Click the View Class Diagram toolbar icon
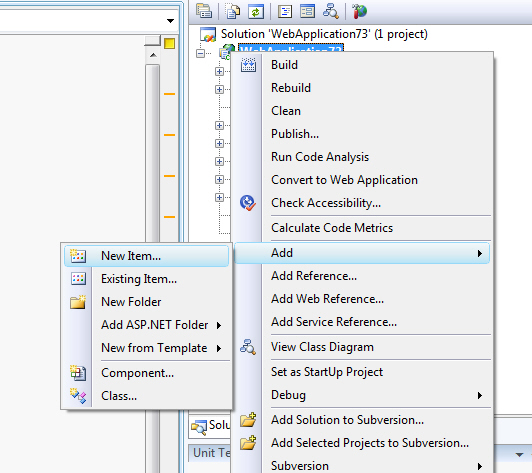 (330, 11)
